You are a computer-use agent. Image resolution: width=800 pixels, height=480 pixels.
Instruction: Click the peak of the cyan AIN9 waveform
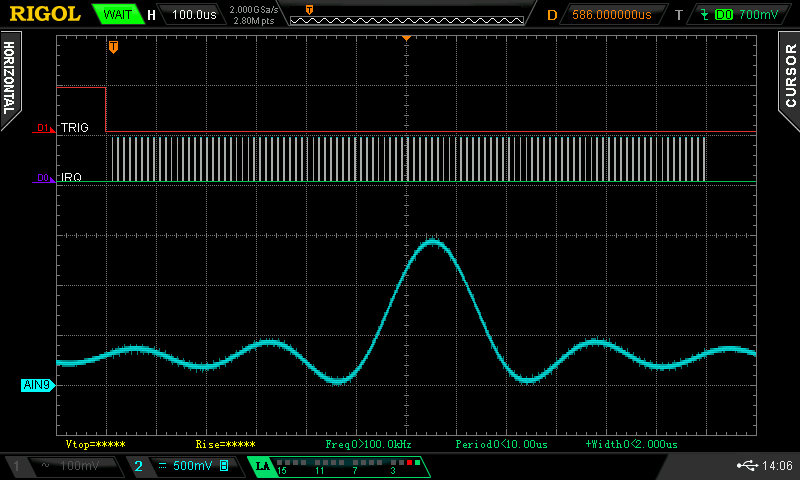tap(433, 242)
